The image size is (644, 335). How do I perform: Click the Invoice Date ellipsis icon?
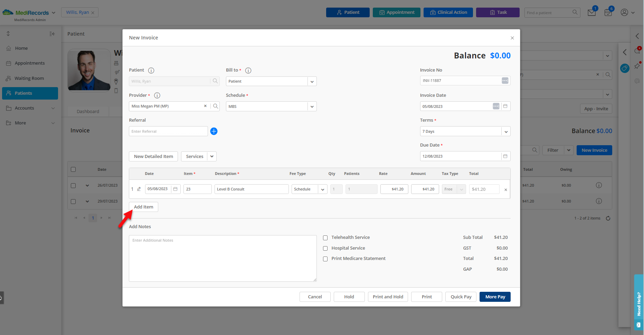tap(496, 106)
